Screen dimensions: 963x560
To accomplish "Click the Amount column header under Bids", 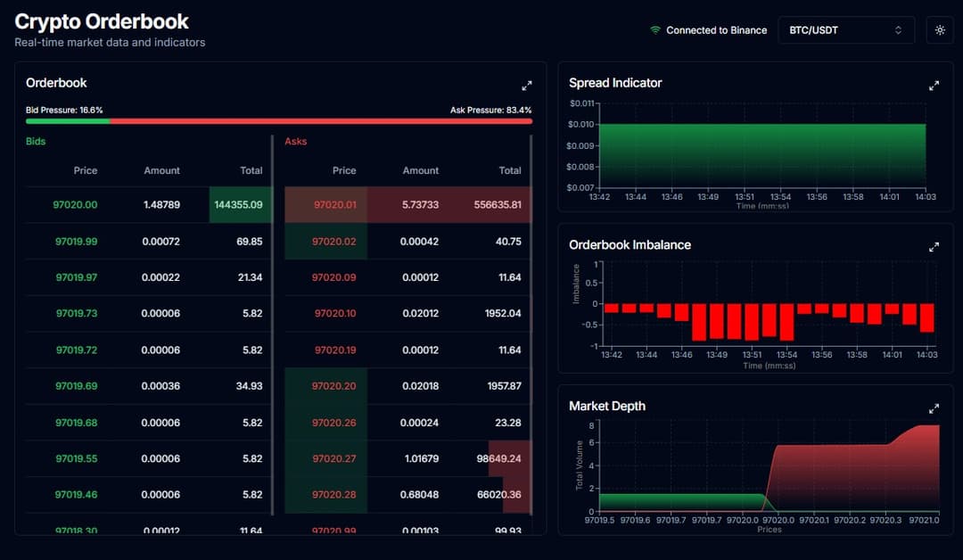I will click(161, 170).
